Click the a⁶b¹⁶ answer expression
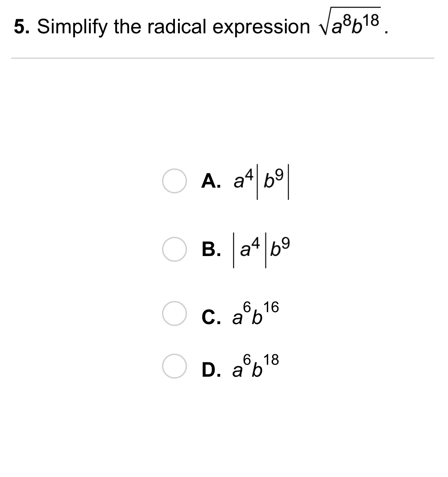This screenshot has height=477, width=448. coord(256,314)
